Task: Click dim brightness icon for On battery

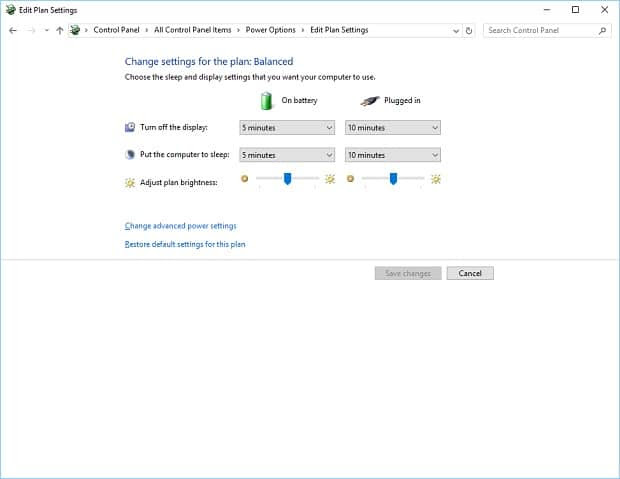Action: point(245,179)
